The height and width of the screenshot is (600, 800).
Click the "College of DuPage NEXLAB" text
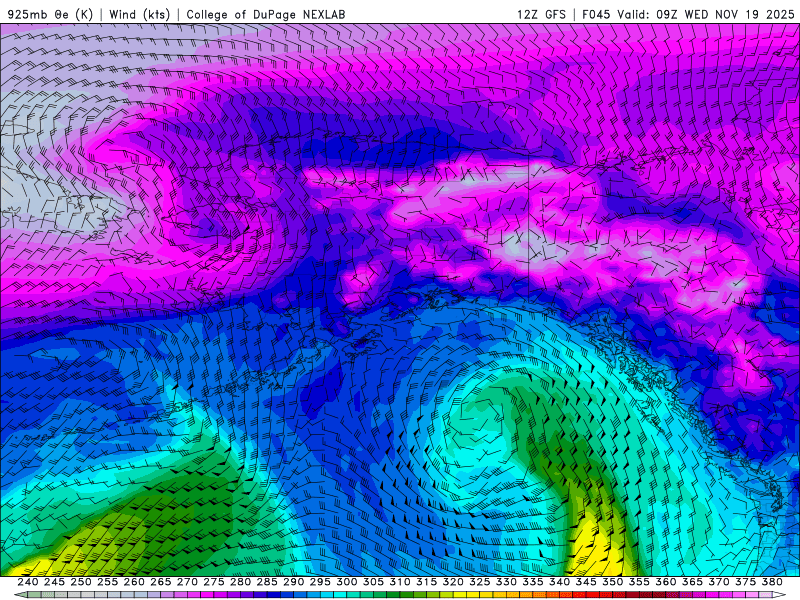pyautogui.click(x=266, y=14)
